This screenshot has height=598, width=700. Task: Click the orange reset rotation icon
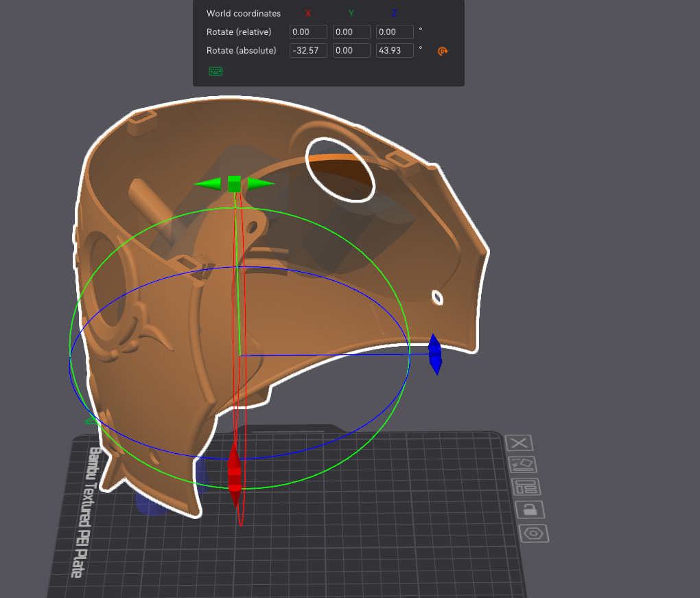[443, 51]
